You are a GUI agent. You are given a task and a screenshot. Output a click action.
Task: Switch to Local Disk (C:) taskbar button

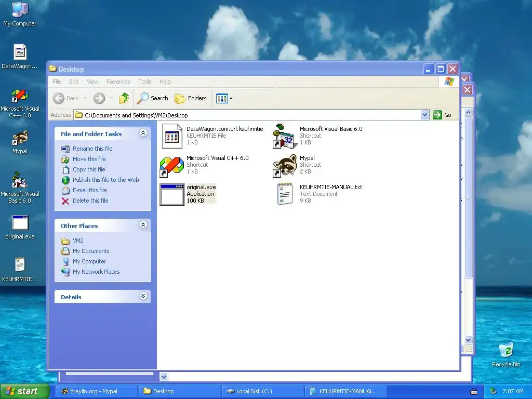[x=262, y=391]
